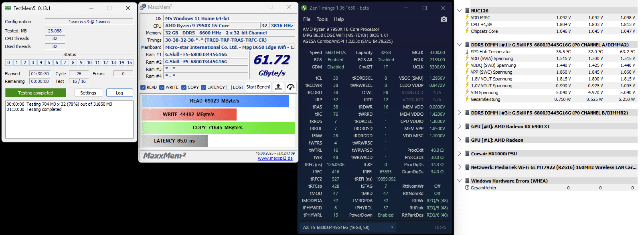This screenshot has width=644, height=235.
Task: Click chip icon beside Netzwerk MediaTek Wi-Fi
Action: click(467, 167)
